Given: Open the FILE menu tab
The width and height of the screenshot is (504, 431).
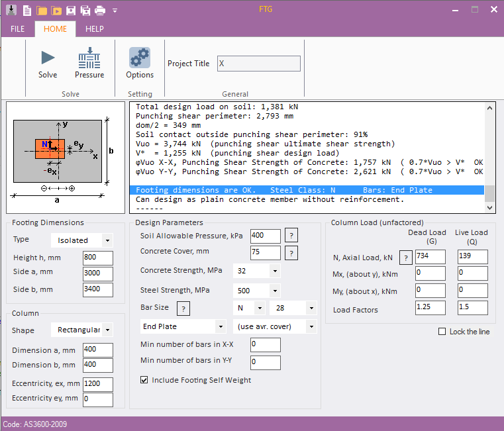Looking at the screenshot, I should click(x=18, y=29).
